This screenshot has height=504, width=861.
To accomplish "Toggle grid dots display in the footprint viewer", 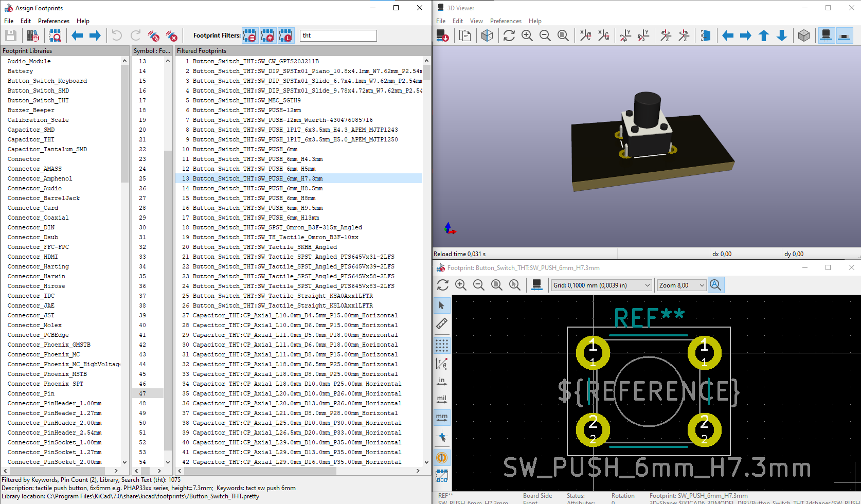I will point(442,345).
